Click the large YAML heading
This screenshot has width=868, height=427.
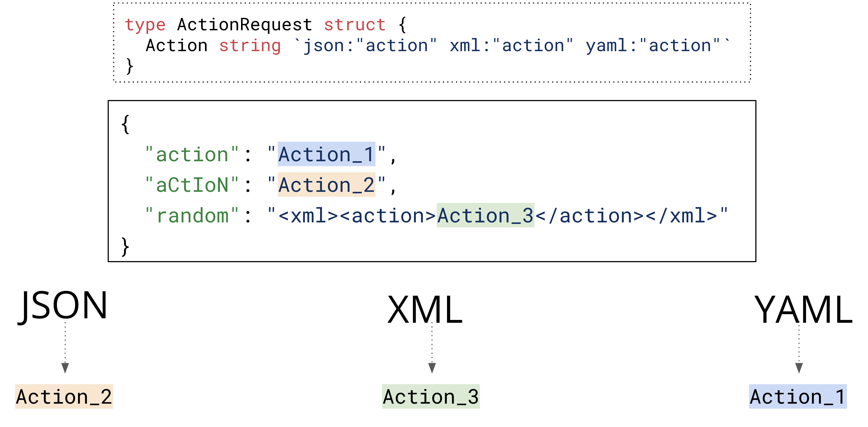coord(803,309)
